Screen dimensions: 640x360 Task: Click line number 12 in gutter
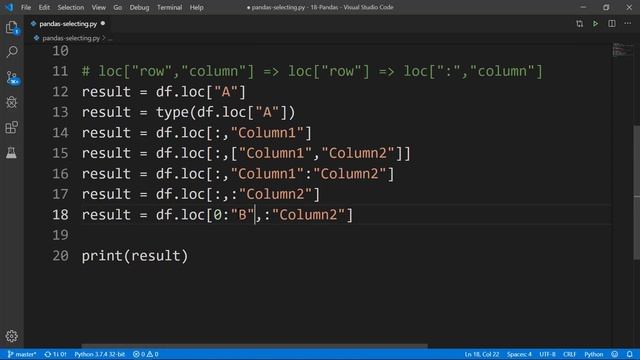[x=60, y=92]
